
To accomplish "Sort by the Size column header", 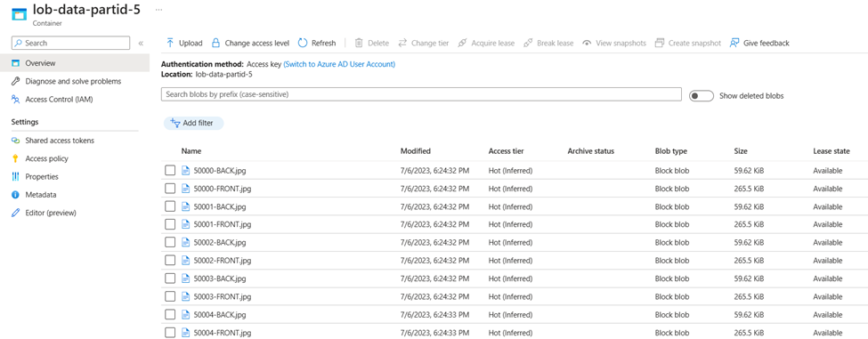I will tap(741, 151).
